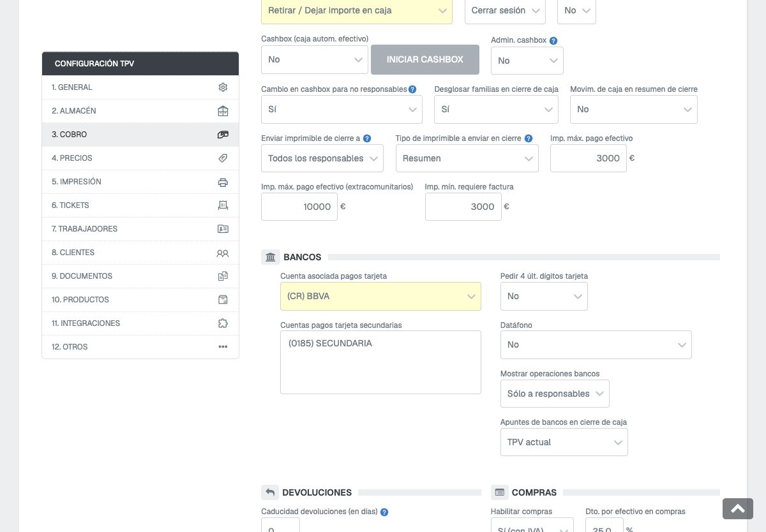Expand Desglosar familias en cierre de caja dropdown
Screen dimensions: 766x532
click(496, 110)
